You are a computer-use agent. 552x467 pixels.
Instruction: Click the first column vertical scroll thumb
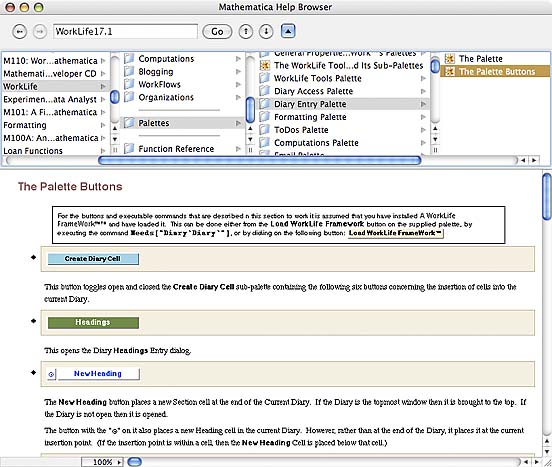pyautogui.click(x=115, y=97)
